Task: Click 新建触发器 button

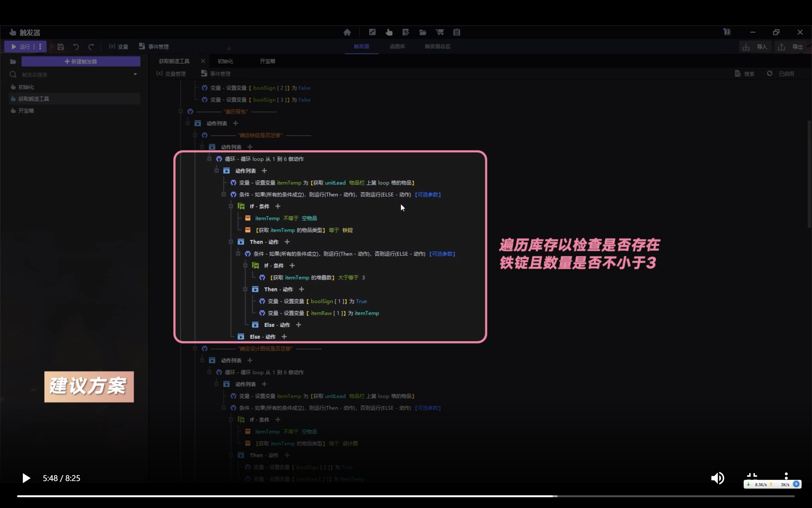Action: [x=81, y=62]
